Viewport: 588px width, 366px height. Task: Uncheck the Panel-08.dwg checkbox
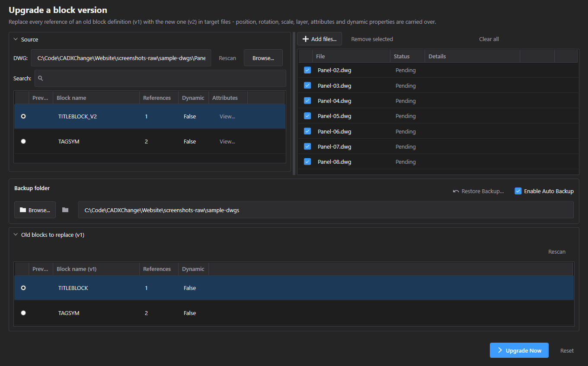[307, 162]
